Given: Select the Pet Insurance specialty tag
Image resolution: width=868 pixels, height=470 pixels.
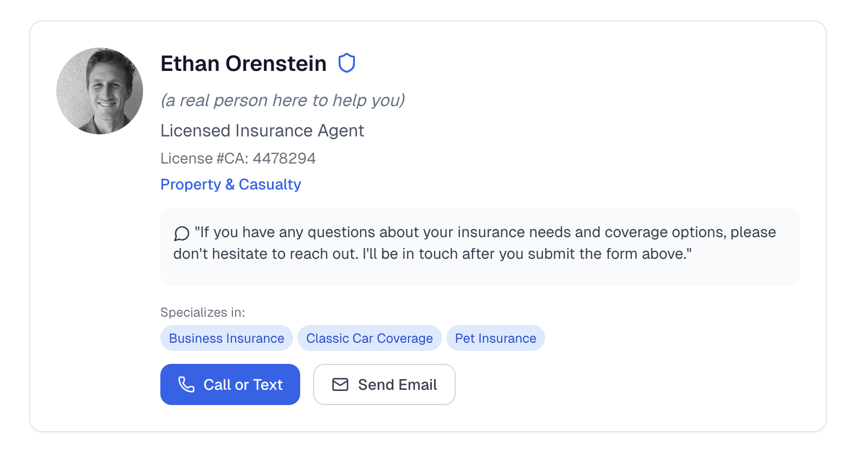Looking at the screenshot, I should pos(495,338).
